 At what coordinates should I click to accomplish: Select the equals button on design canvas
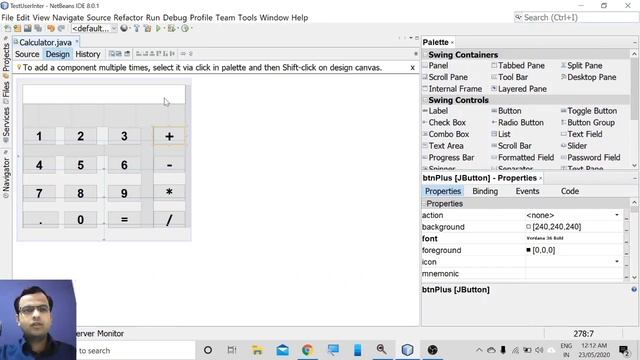(x=124, y=220)
